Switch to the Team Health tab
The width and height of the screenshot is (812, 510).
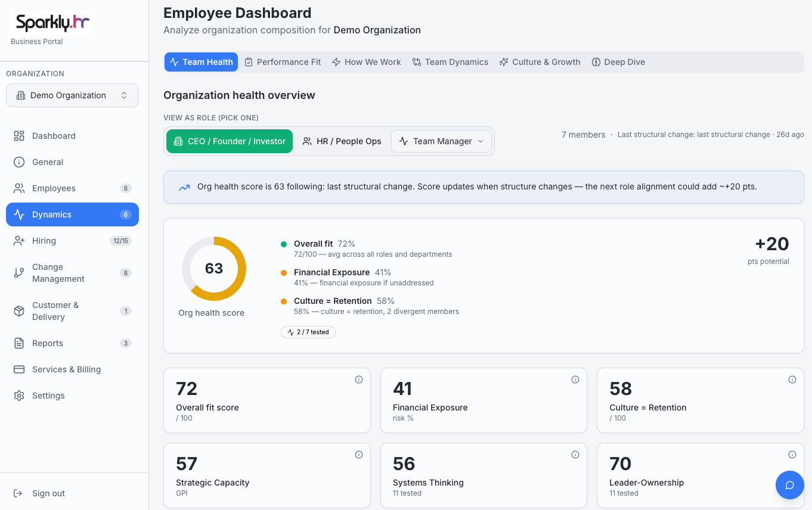202,62
